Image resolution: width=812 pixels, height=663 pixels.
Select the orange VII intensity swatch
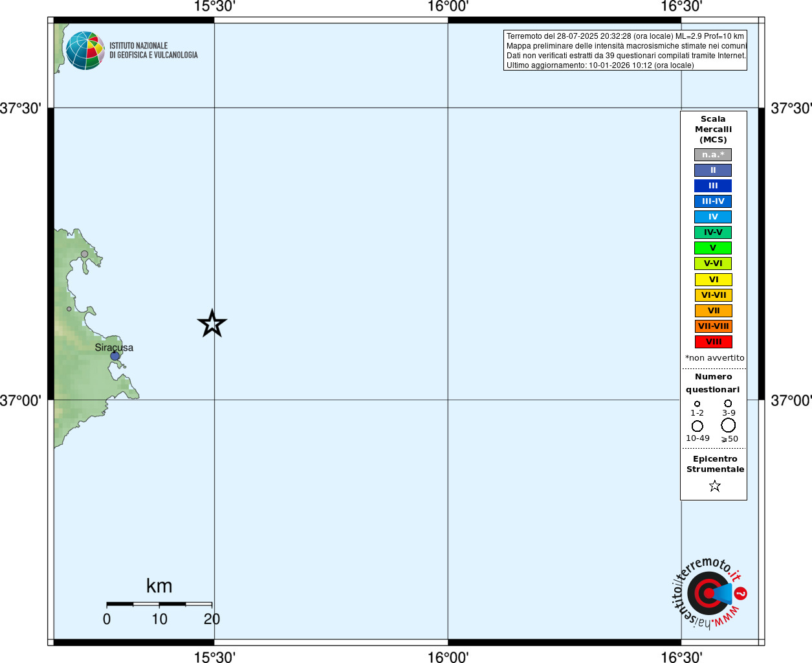click(x=713, y=311)
